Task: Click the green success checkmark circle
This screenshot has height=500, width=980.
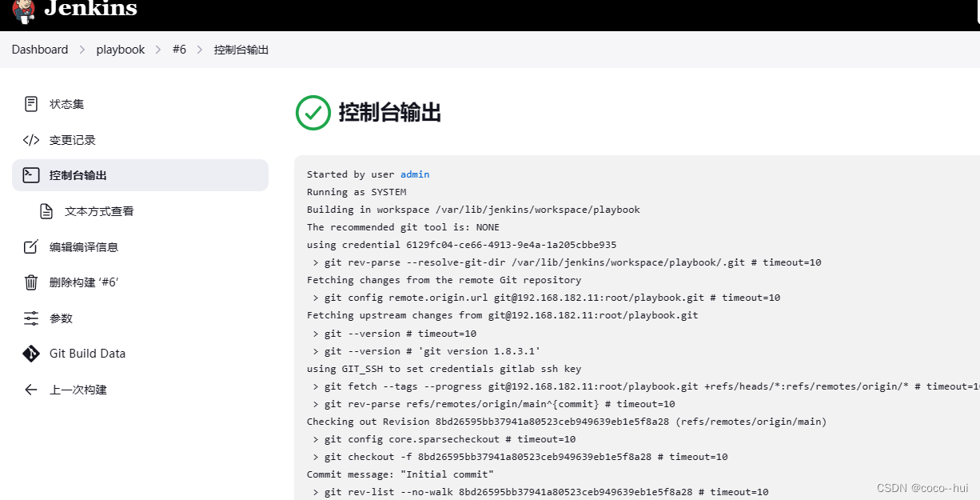Action: click(x=313, y=113)
